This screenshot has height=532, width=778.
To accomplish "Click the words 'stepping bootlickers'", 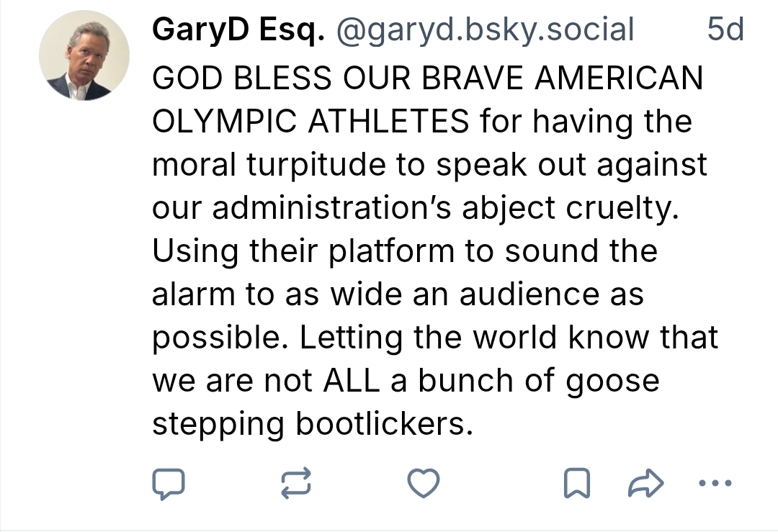I will click(x=310, y=424).
